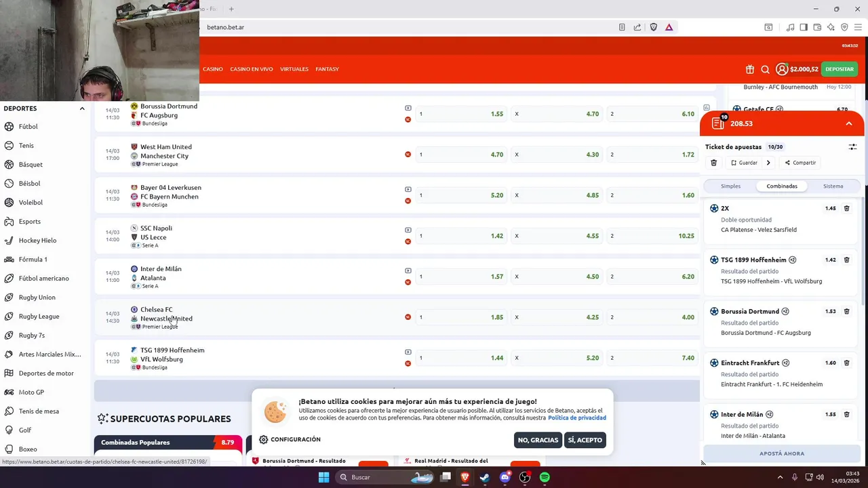Open the Fútbol sport in sidebar

[27, 127]
